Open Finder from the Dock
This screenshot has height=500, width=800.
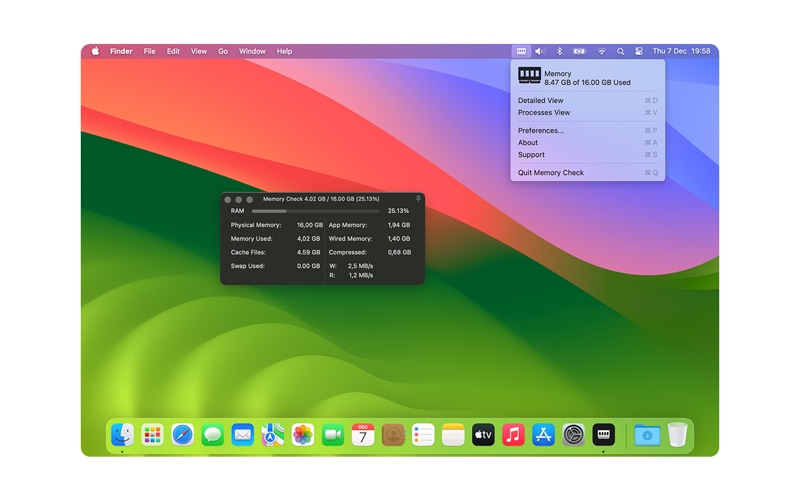click(x=122, y=435)
